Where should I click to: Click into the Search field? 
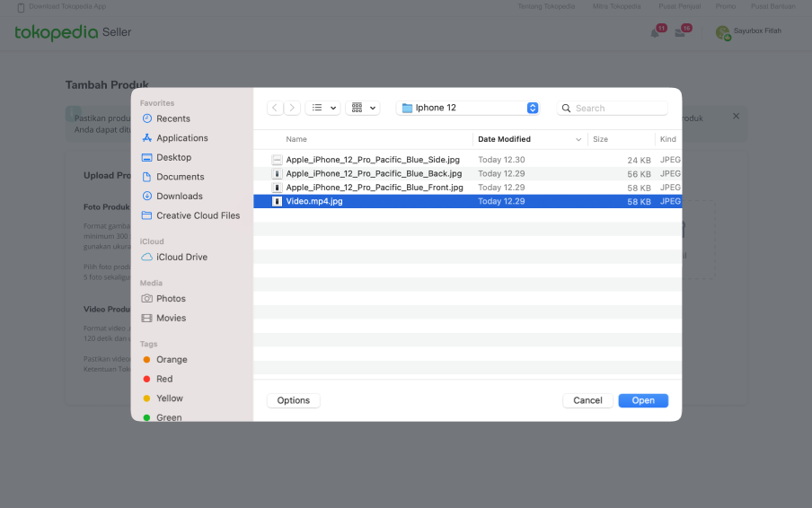(612, 108)
